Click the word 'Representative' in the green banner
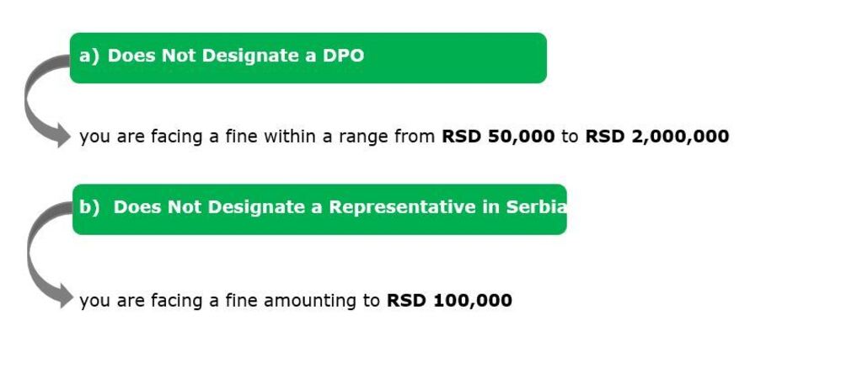Image resolution: width=868 pixels, height=380 pixels. (x=403, y=208)
